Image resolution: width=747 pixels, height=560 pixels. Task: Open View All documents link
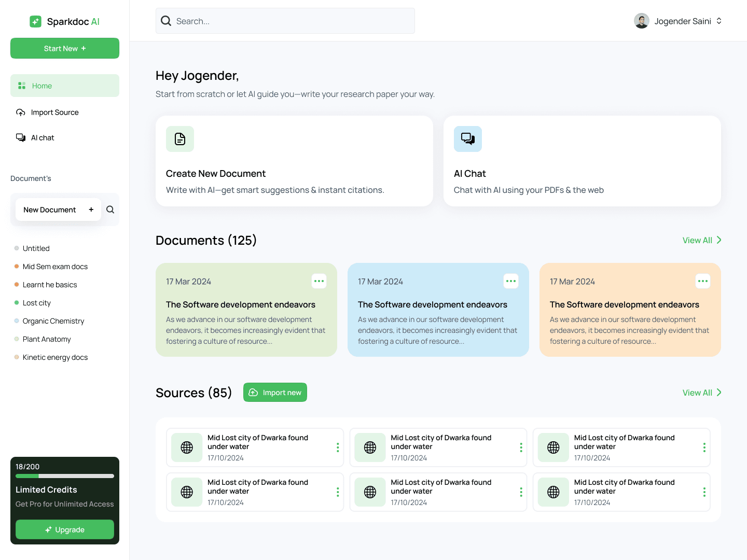pos(697,240)
